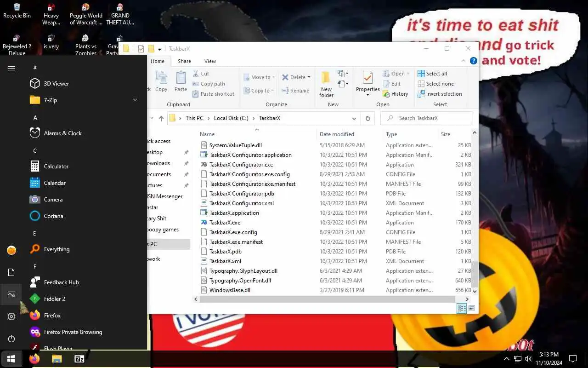Collapse the ribbon with chevron

coord(463,61)
